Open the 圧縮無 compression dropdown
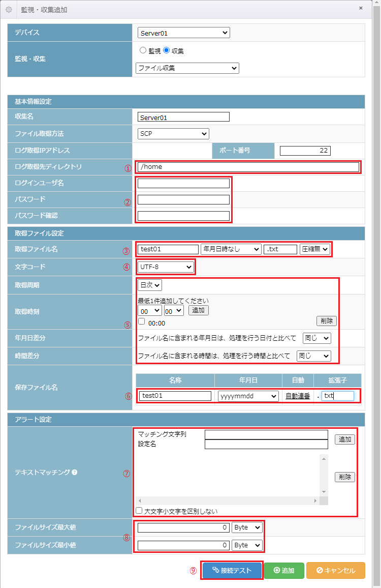This screenshot has width=381, height=588. tap(314, 249)
